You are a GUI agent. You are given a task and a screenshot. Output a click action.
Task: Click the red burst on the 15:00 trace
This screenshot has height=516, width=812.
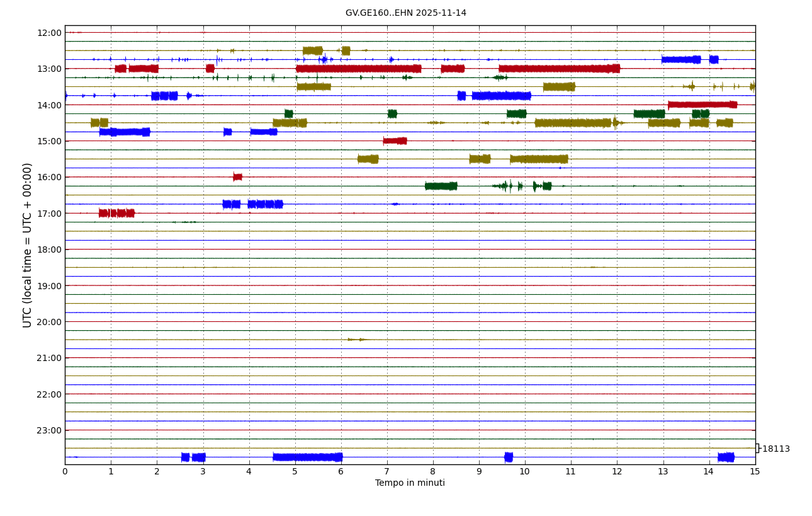point(395,141)
